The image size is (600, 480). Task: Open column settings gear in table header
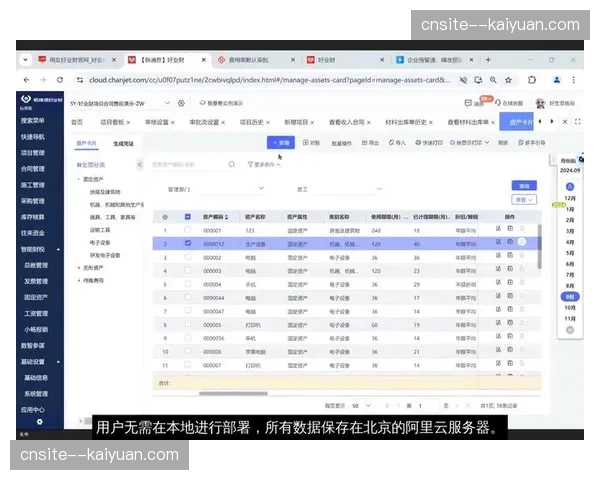tap(165, 217)
